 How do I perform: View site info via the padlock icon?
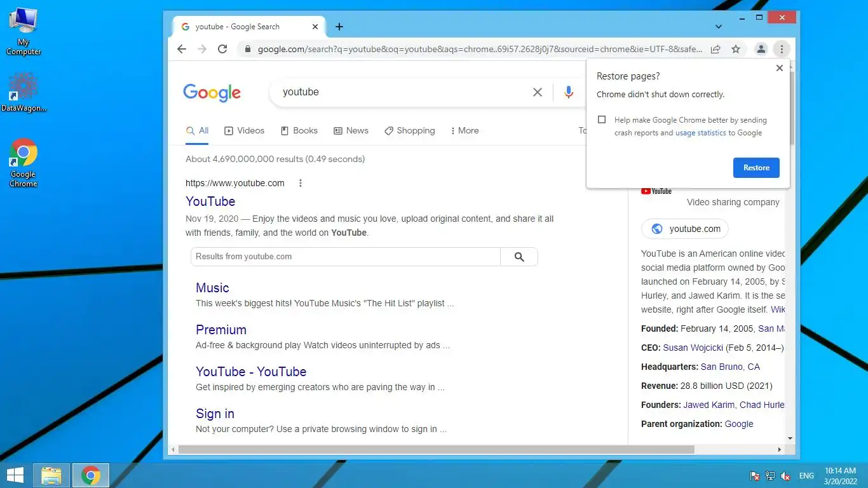247,49
